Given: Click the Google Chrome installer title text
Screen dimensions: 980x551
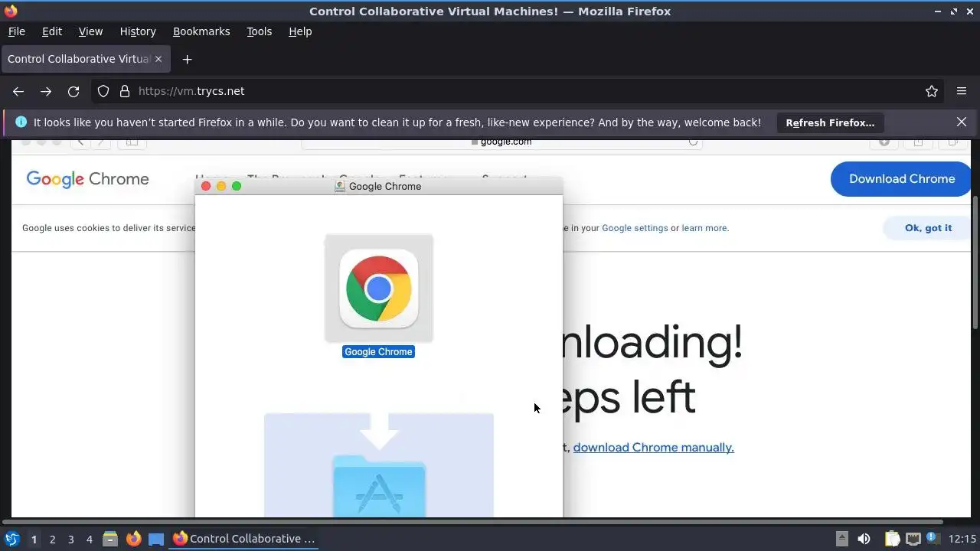Looking at the screenshot, I should [385, 186].
